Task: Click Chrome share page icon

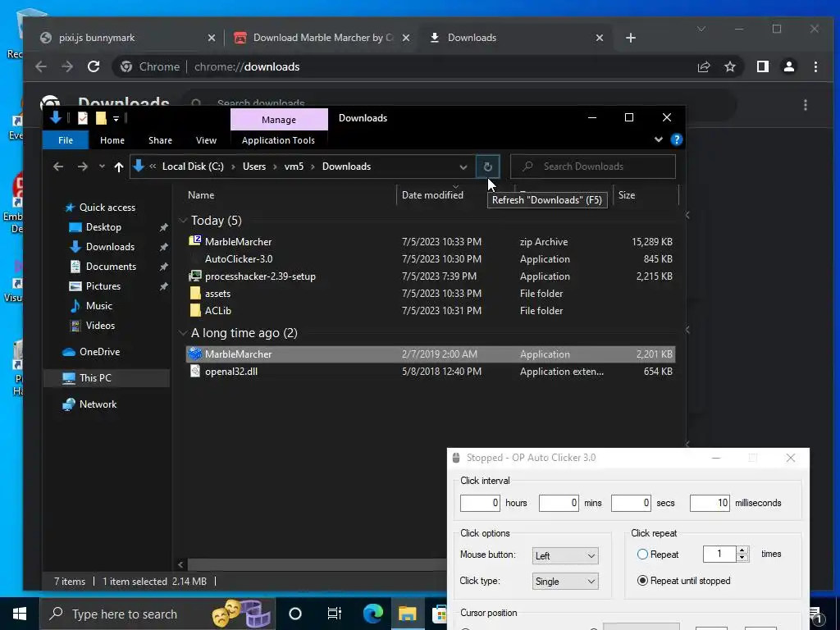Action: (x=703, y=66)
